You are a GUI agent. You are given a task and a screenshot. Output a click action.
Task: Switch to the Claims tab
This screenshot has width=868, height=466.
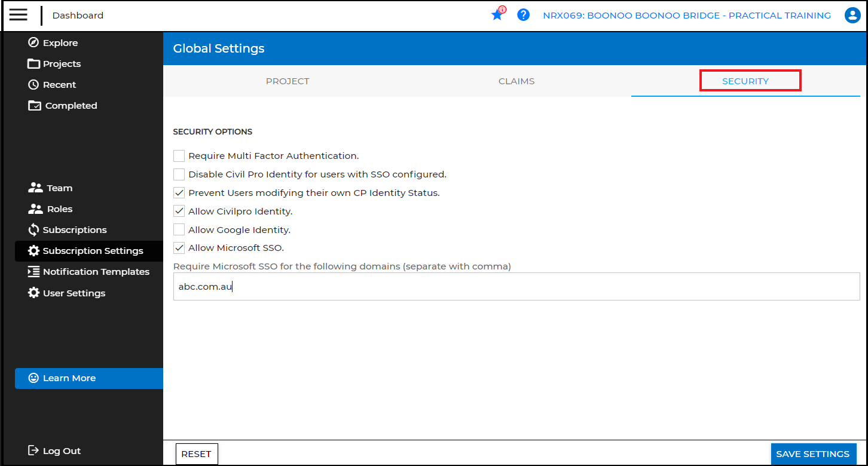pyautogui.click(x=516, y=81)
